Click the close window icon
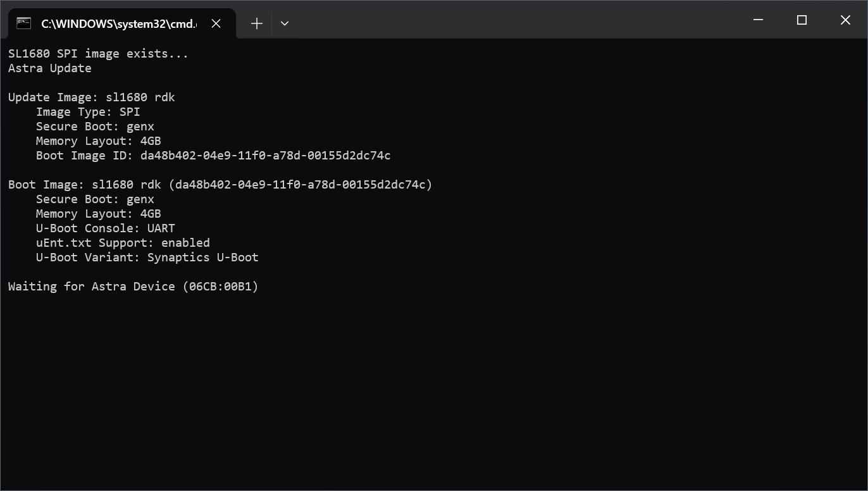 pyautogui.click(x=845, y=20)
